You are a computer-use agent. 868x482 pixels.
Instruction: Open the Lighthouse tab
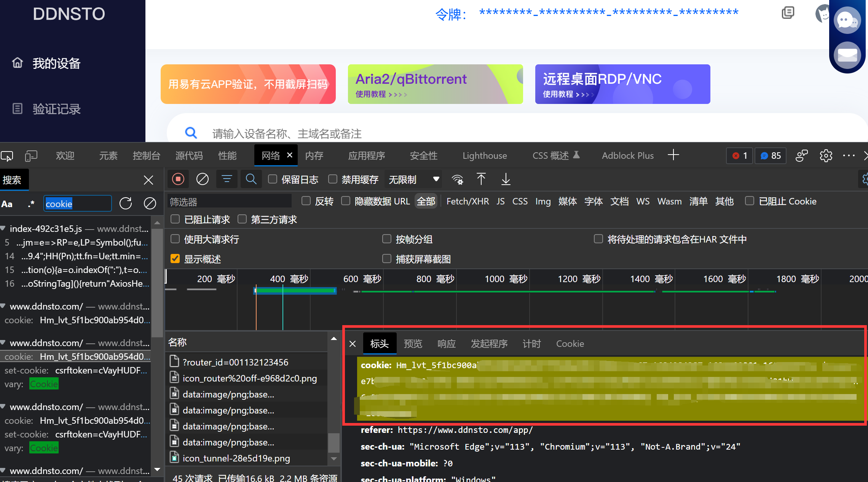pos(485,156)
